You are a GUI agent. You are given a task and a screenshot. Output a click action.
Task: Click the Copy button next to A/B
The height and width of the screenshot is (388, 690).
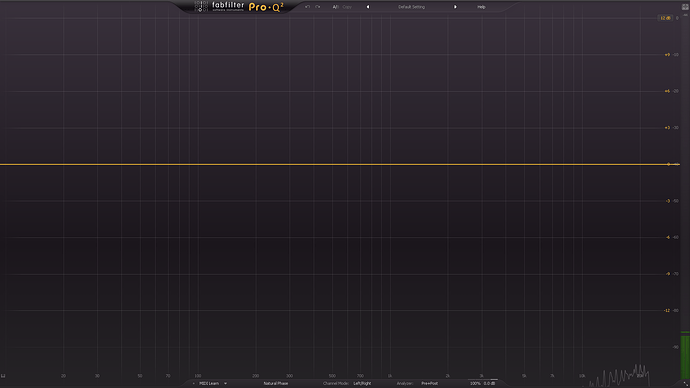347,7
